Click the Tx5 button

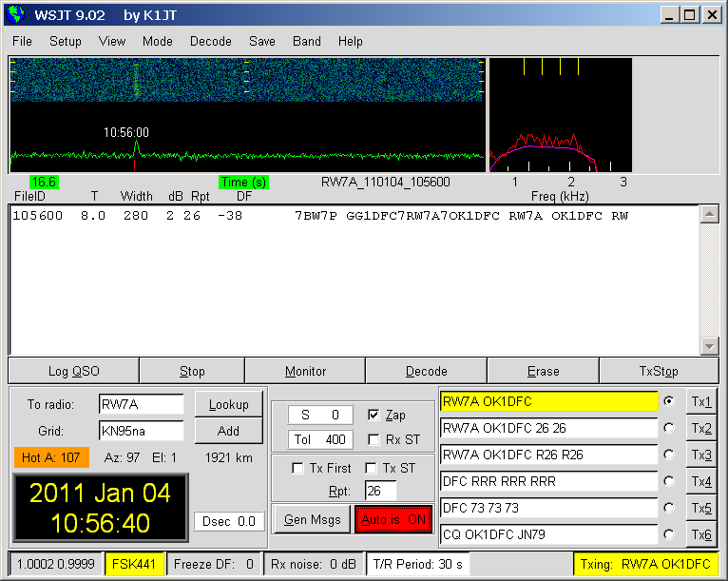[x=701, y=508]
